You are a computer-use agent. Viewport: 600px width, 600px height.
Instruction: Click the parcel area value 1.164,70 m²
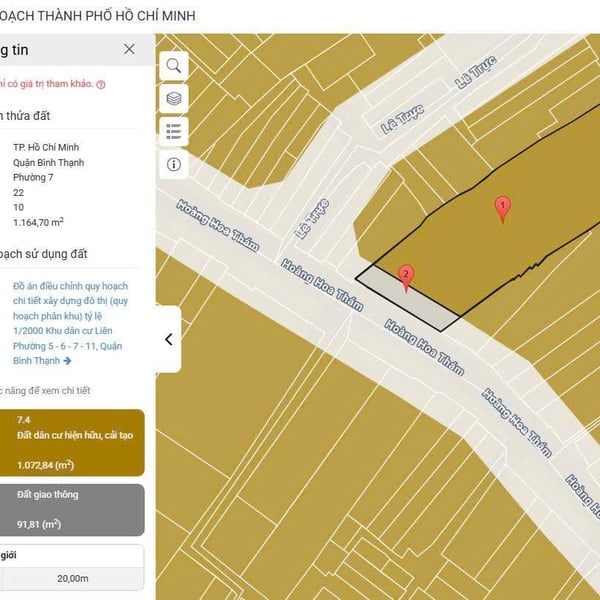click(x=38, y=222)
